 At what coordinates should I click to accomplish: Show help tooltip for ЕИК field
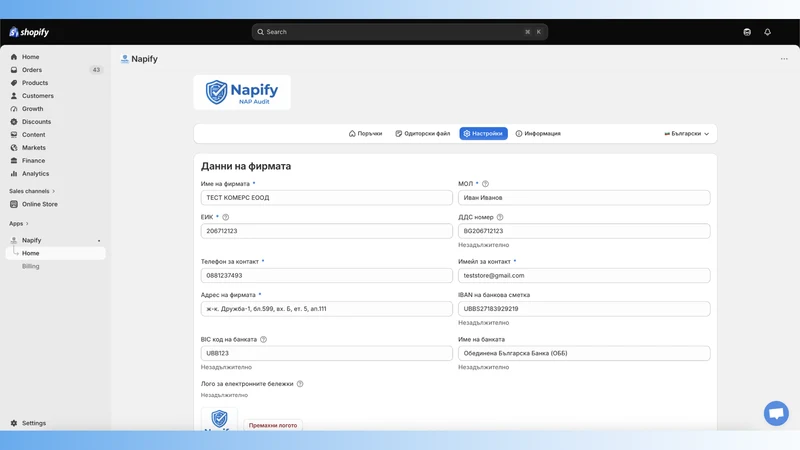click(x=226, y=217)
